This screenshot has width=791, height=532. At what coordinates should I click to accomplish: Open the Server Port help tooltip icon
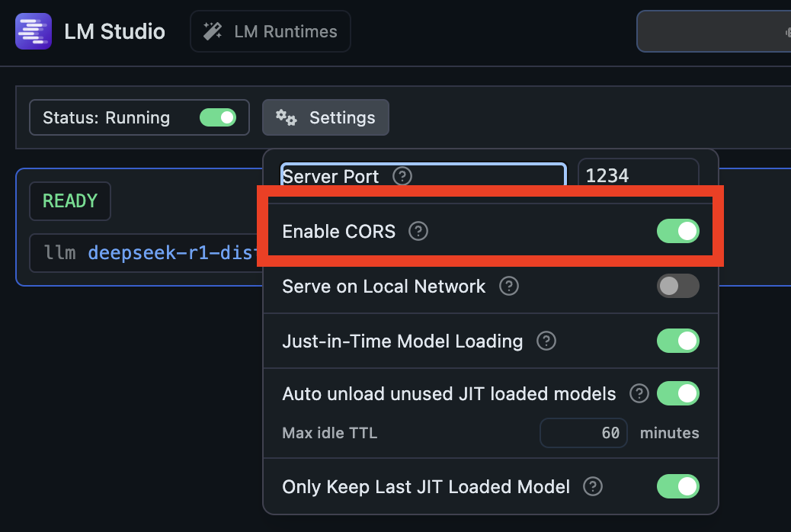tap(402, 176)
